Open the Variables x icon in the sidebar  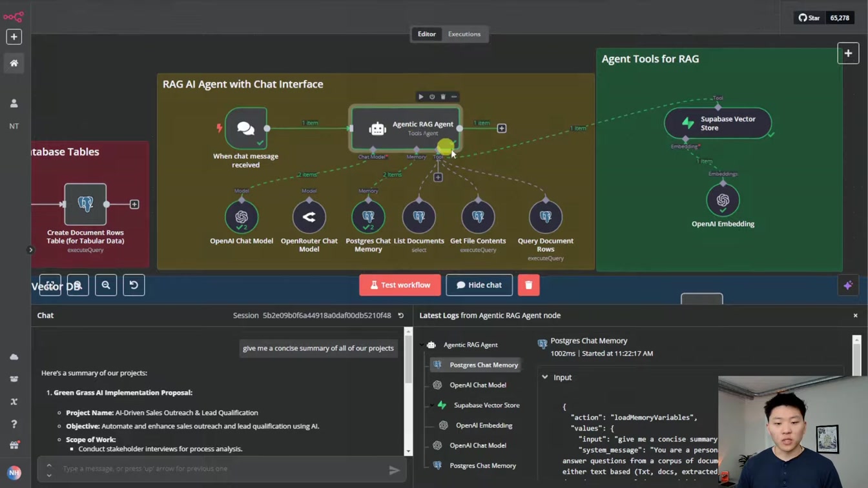[x=14, y=402]
